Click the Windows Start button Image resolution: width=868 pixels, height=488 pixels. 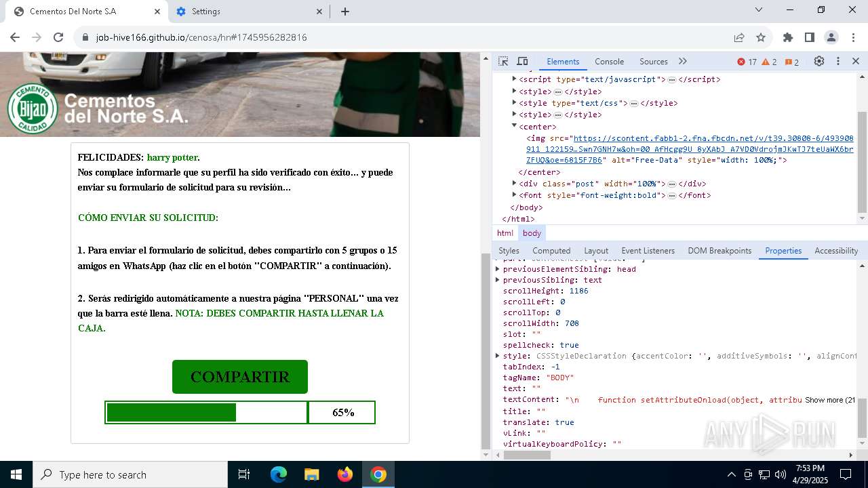pos(16,474)
